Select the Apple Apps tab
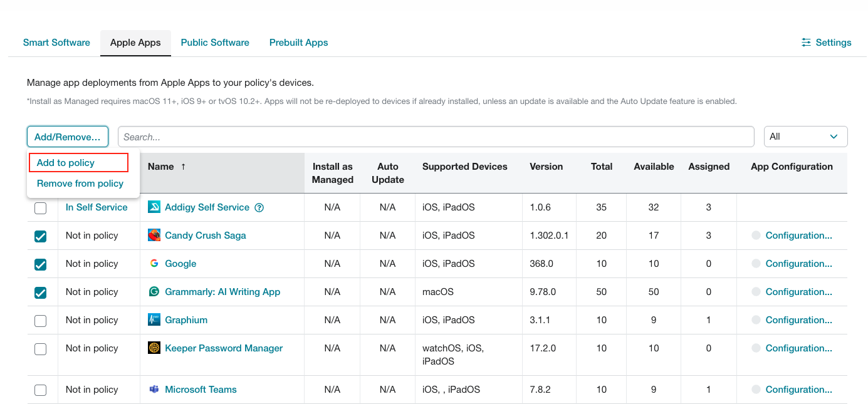Image resolution: width=868 pixels, height=404 pixels. (x=135, y=43)
